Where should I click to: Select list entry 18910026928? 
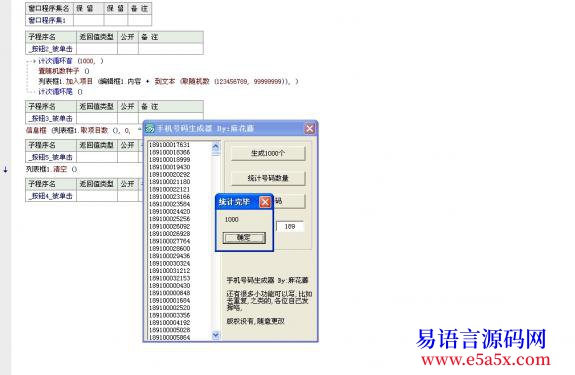tap(169, 234)
